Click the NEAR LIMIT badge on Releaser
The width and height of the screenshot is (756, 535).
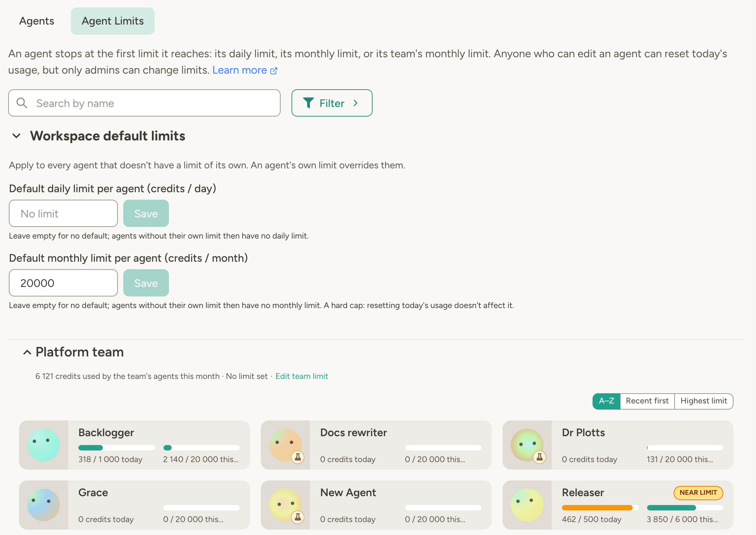tap(698, 493)
